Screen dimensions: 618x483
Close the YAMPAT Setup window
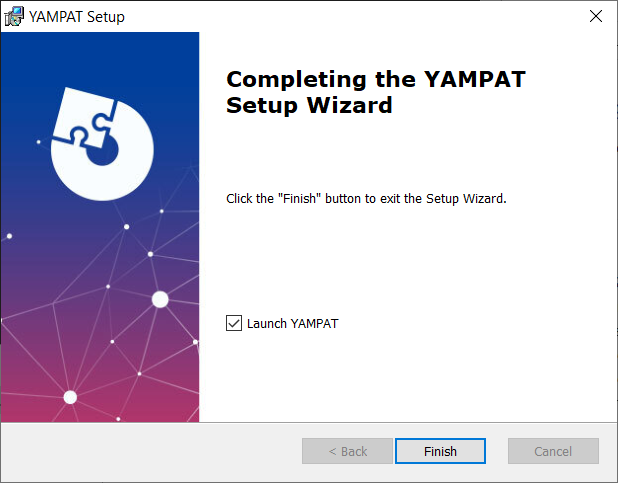click(595, 17)
